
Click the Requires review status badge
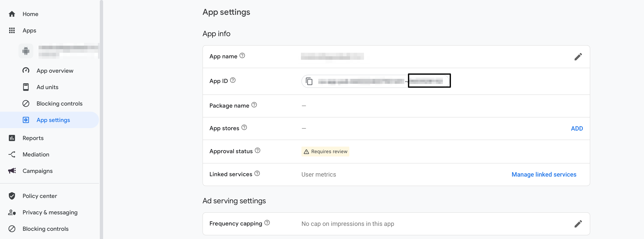(x=325, y=152)
